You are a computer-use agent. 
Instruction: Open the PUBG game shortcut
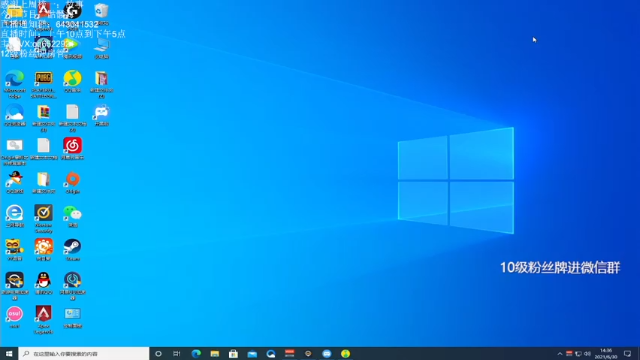pos(43,78)
